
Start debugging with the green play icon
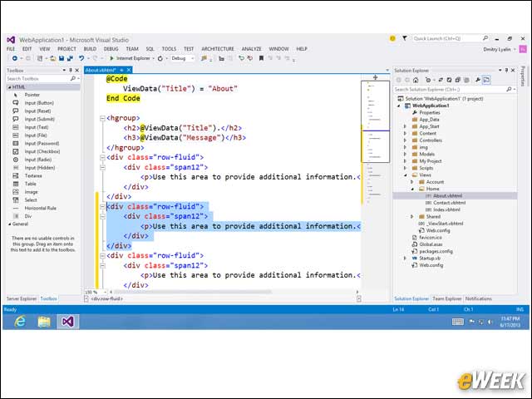click(x=111, y=58)
